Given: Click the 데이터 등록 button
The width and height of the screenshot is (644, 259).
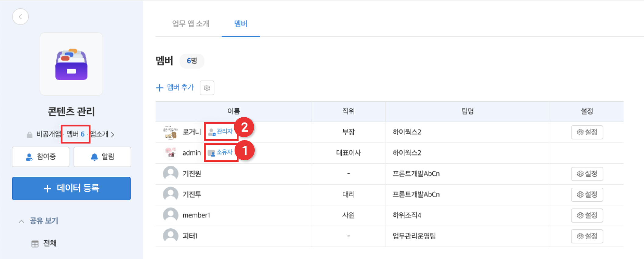Looking at the screenshot, I should tap(71, 188).
